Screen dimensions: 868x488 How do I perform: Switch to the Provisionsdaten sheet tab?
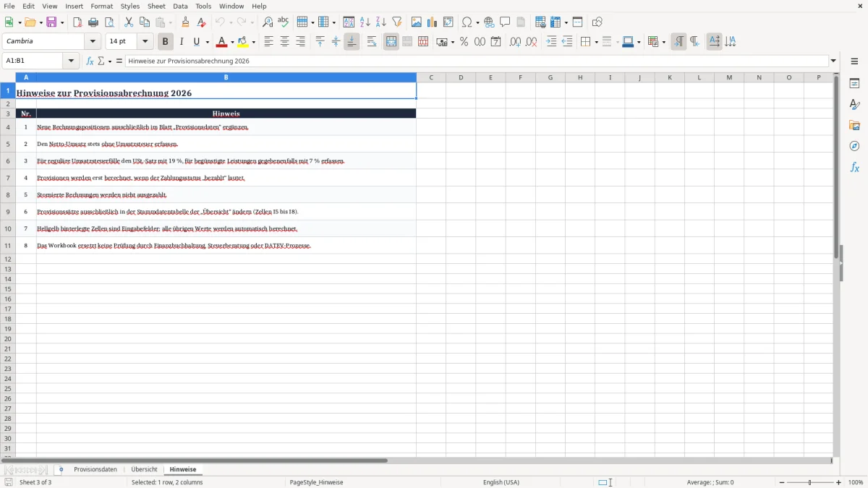pos(95,470)
